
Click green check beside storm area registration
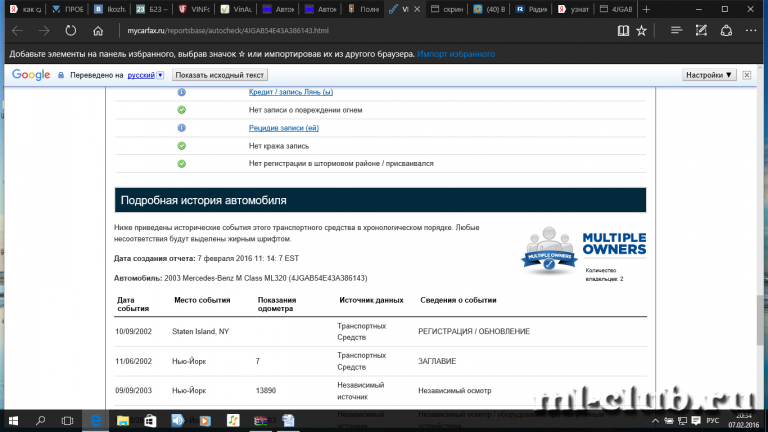(x=181, y=164)
